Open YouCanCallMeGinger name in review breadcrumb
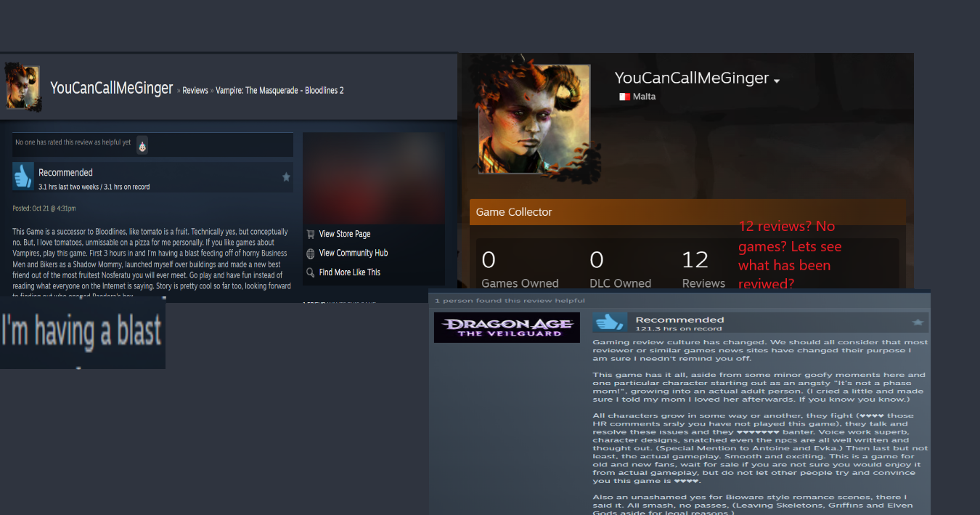Image resolution: width=980 pixels, height=515 pixels. click(111, 89)
